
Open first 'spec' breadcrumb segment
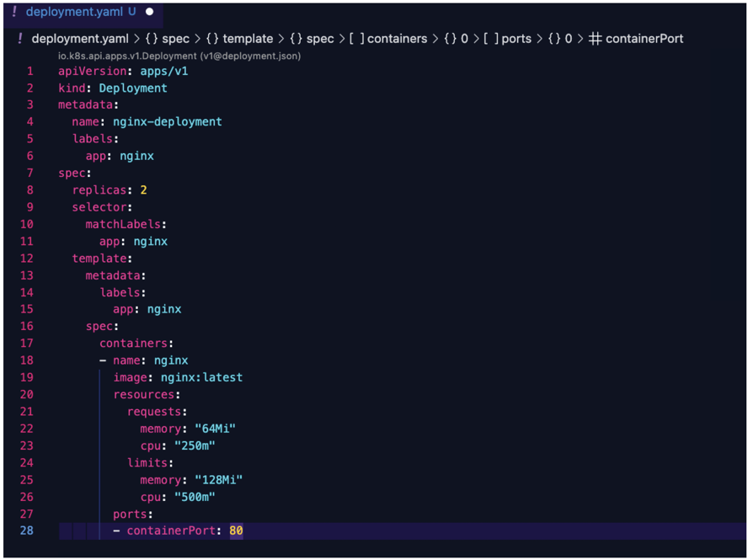167,39
